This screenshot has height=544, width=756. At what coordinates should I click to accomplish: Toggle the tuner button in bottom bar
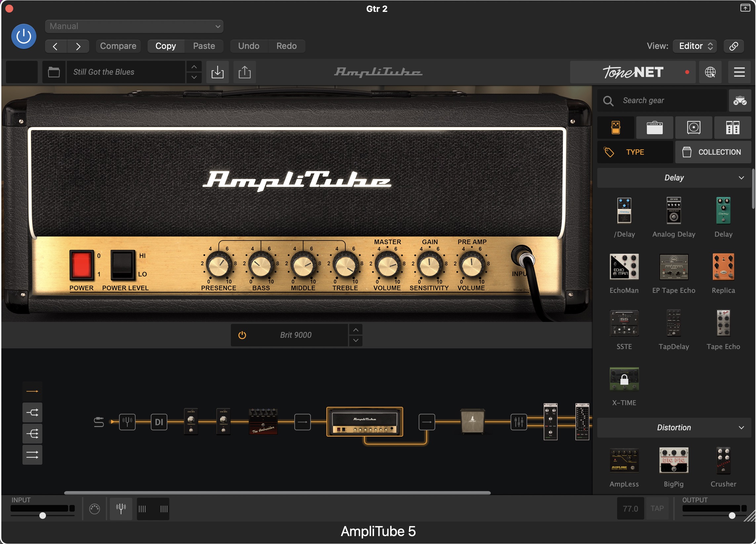[x=121, y=509]
